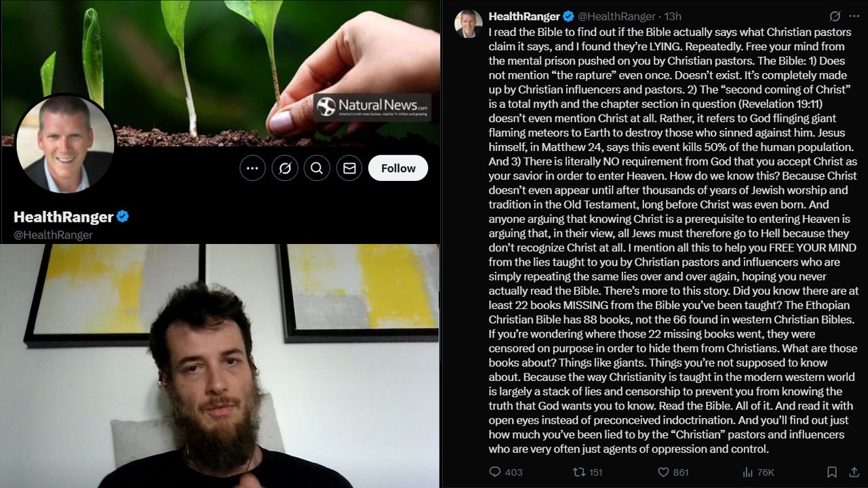Click the Grok icon on the profile

[285, 168]
